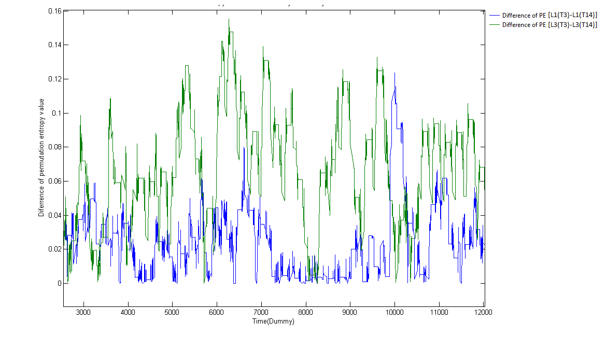Click the 0.16 y-axis tick label
Image resolution: width=606 pixels, height=364 pixels.
pyautogui.click(x=54, y=11)
